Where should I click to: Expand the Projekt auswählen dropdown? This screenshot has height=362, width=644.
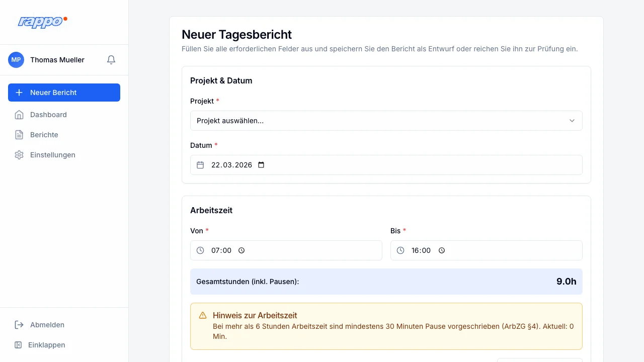pos(386,121)
